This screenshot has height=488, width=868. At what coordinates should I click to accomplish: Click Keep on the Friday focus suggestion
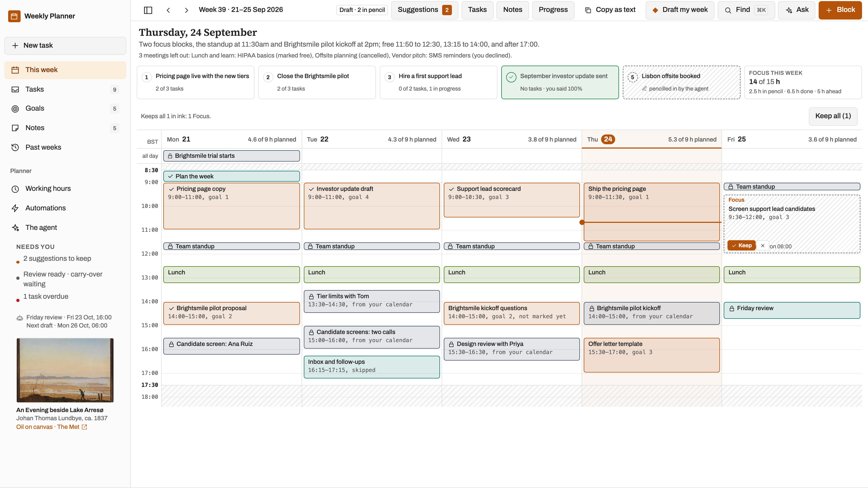tap(742, 246)
